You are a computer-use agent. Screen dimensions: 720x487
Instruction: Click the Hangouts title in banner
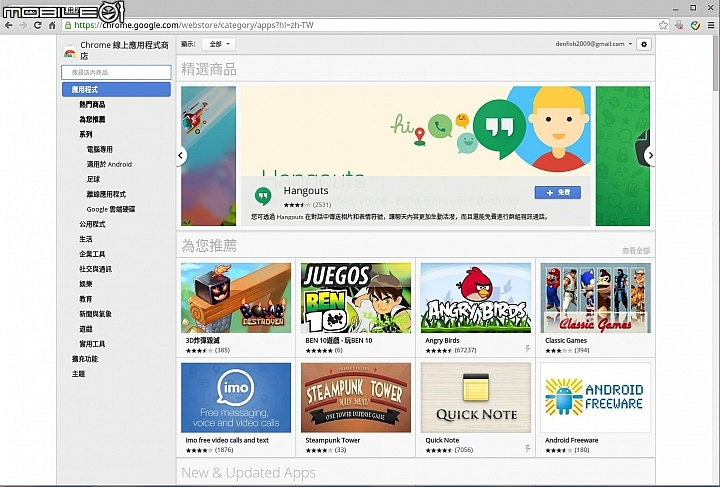[x=306, y=190]
